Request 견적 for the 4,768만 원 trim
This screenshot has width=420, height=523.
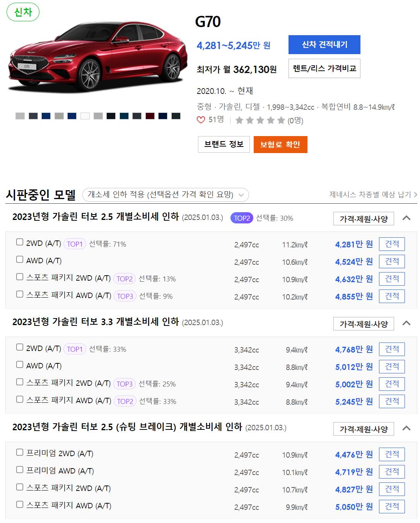coord(392,349)
